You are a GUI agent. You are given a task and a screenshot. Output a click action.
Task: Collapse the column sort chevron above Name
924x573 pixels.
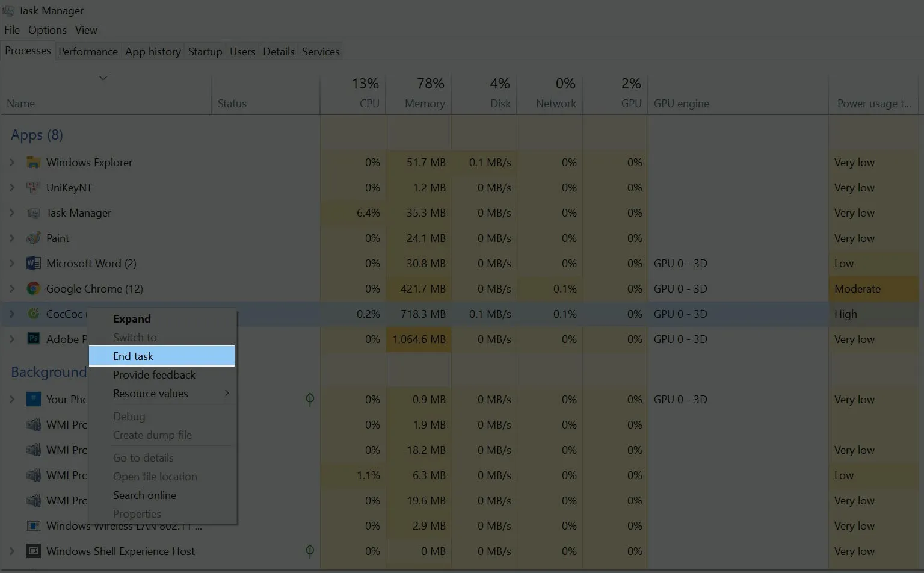point(103,78)
